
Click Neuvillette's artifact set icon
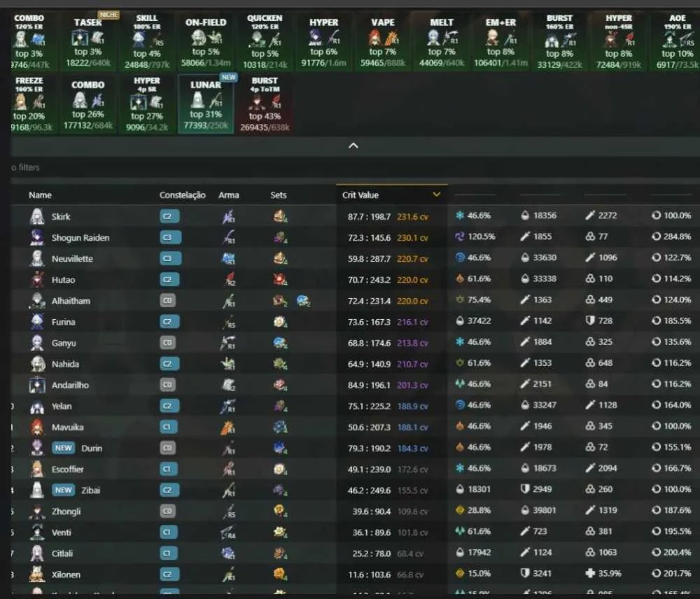(280, 258)
